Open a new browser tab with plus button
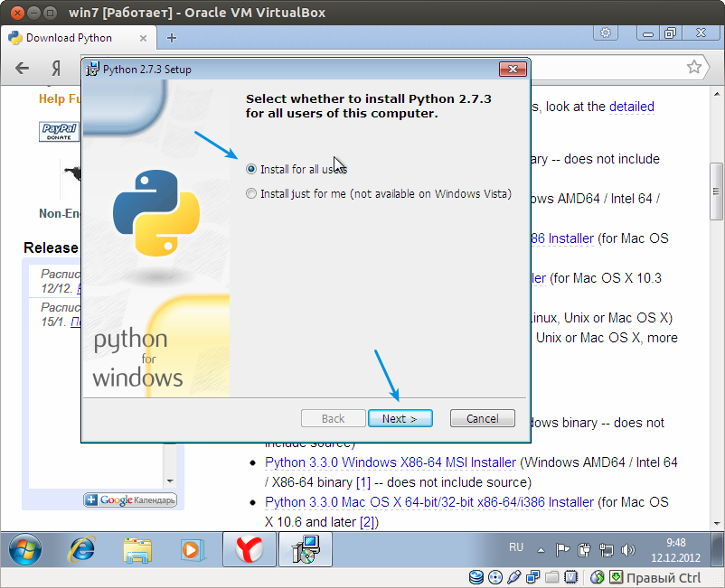Viewport: 725px width, 588px height. (x=172, y=38)
